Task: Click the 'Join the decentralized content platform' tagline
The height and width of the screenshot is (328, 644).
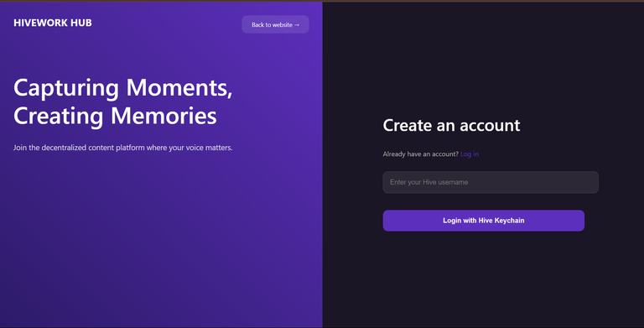Action: (x=122, y=148)
